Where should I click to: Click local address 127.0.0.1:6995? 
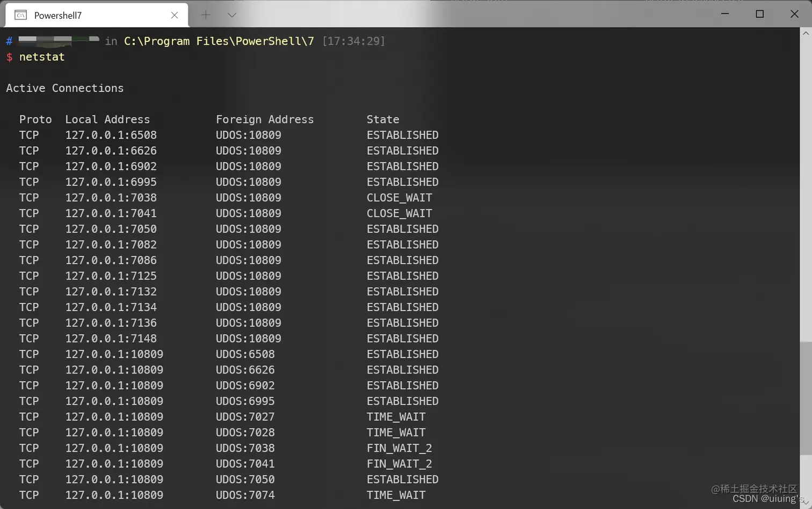[x=111, y=182]
